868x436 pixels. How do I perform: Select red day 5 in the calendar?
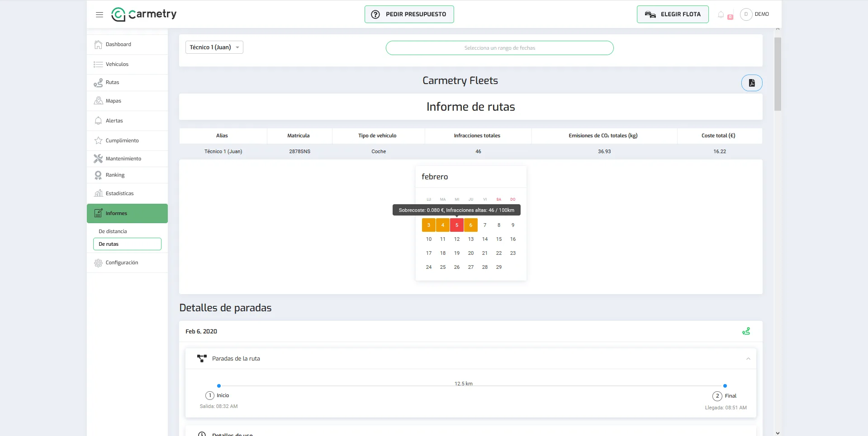(457, 225)
